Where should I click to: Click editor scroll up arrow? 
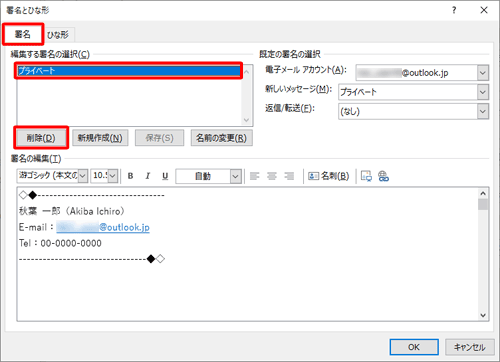(483, 194)
